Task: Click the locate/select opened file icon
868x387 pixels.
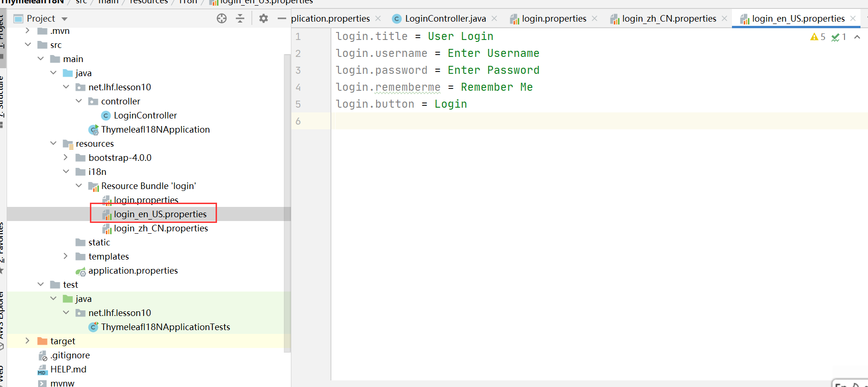Action: [222, 18]
